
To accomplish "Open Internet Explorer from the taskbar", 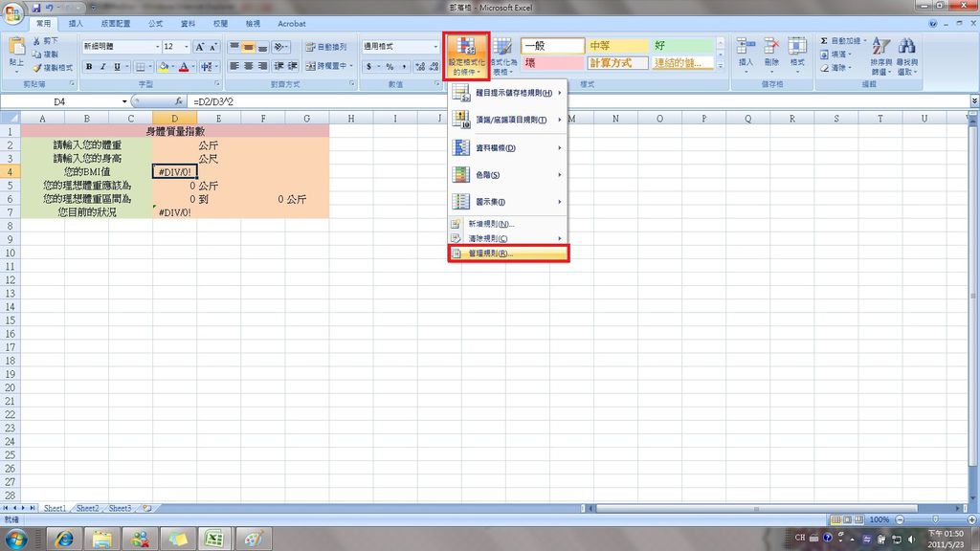I will coord(64,539).
